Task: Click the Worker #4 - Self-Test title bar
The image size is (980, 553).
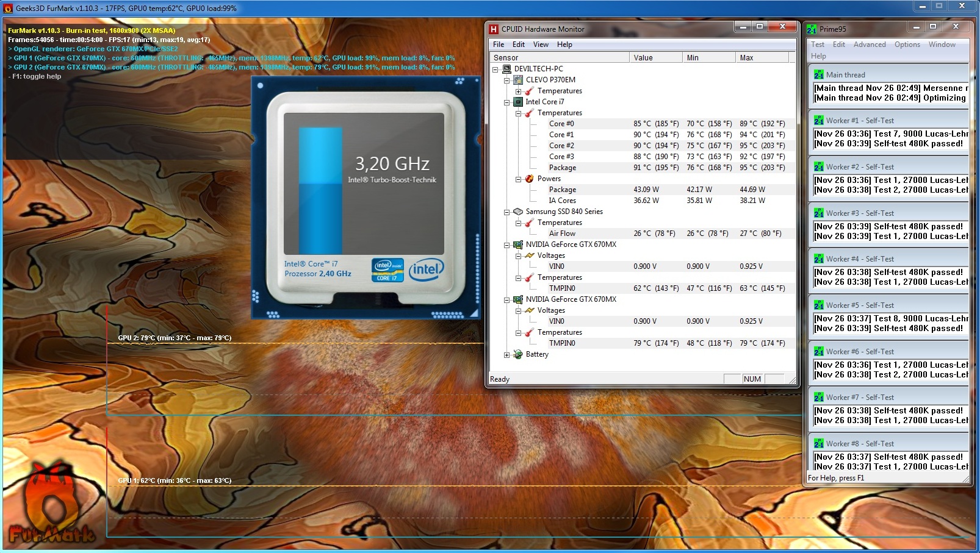Action: [889, 259]
